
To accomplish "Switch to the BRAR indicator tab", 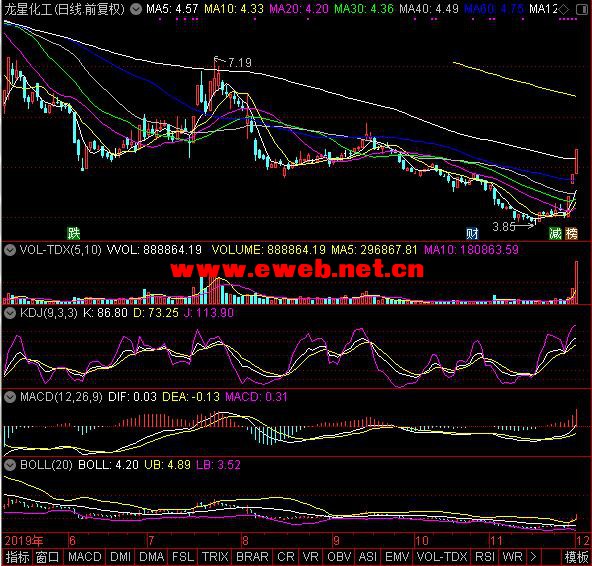I will point(252,557).
